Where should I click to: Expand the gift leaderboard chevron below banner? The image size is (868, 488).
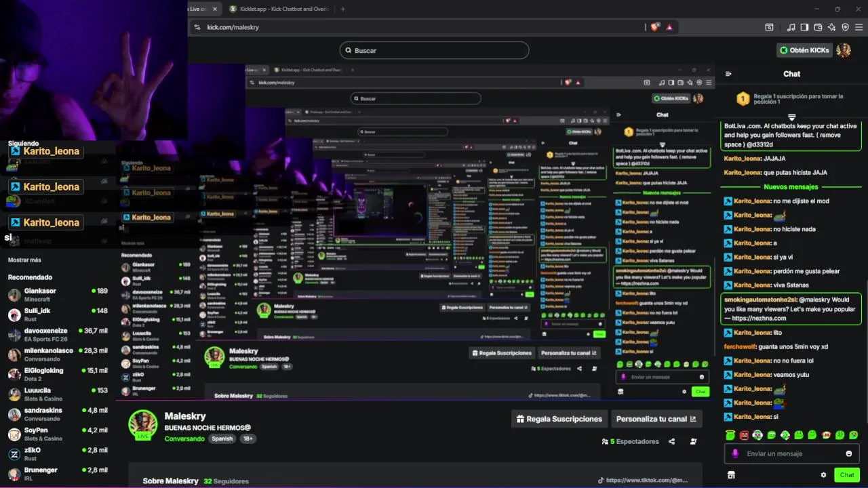point(791,117)
